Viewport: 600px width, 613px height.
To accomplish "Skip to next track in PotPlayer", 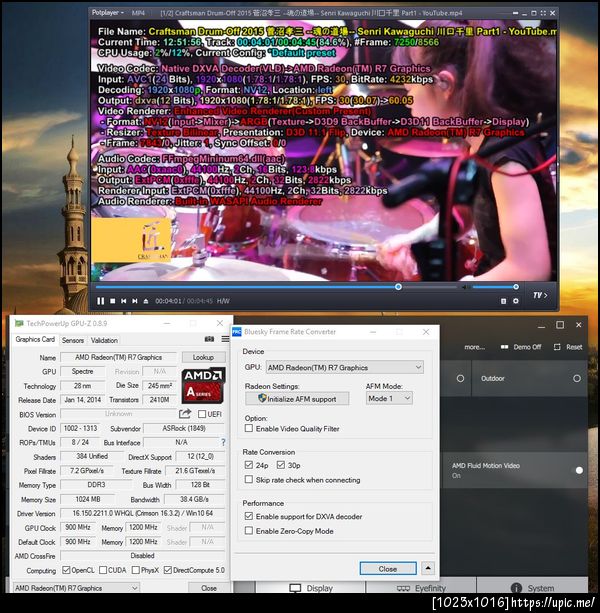I will [134, 301].
